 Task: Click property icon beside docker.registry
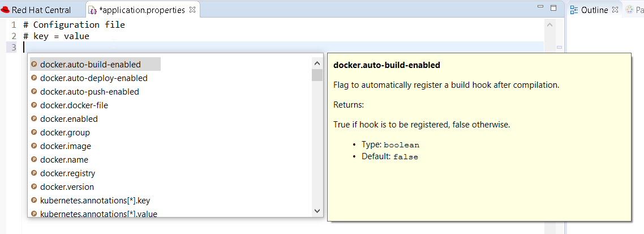[34, 173]
